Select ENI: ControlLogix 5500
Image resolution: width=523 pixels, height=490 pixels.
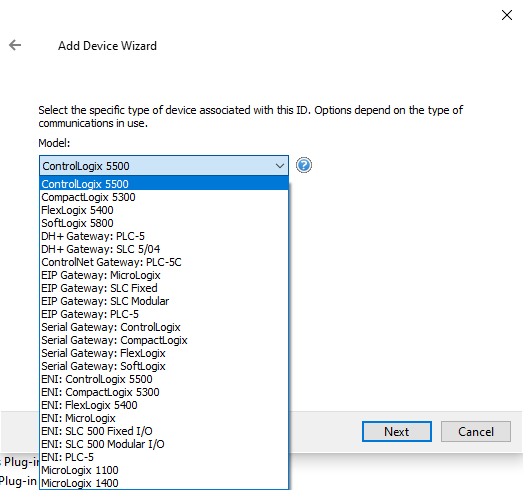coord(164,379)
